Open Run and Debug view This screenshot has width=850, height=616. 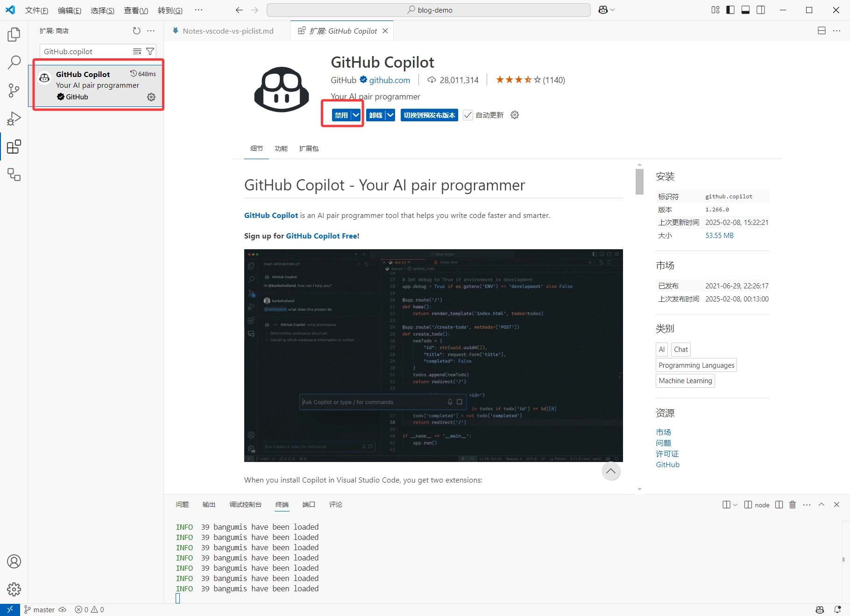point(14,119)
